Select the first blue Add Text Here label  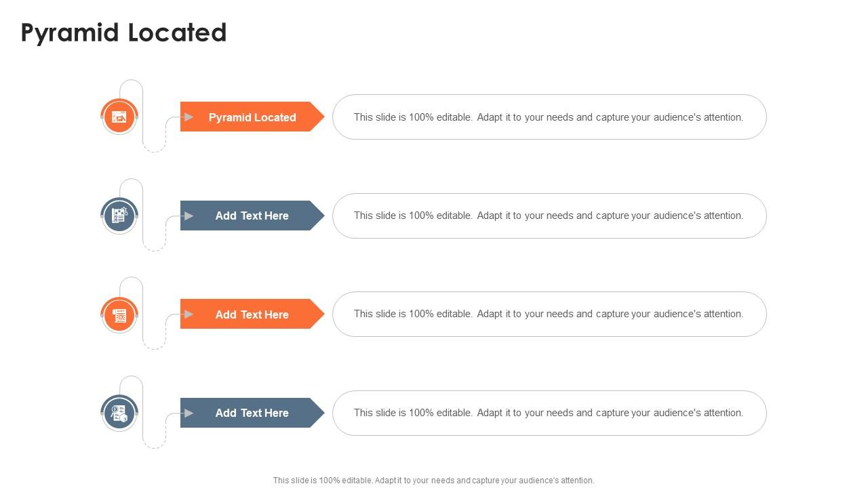point(252,216)
